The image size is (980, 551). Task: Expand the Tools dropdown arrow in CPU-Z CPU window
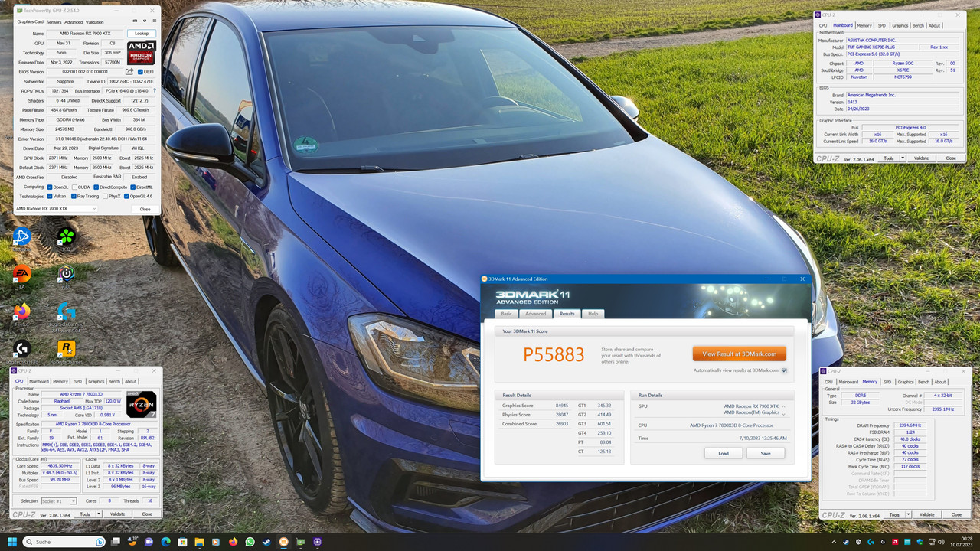(99, 514)
